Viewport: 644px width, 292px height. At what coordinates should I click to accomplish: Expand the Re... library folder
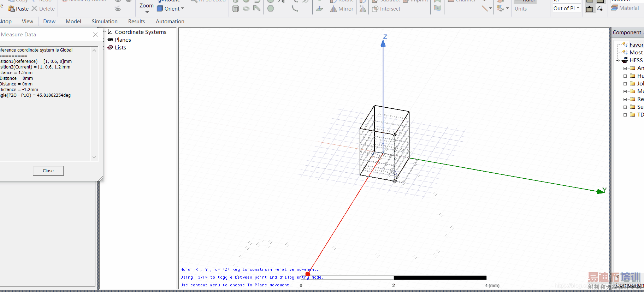pos(625,99)
